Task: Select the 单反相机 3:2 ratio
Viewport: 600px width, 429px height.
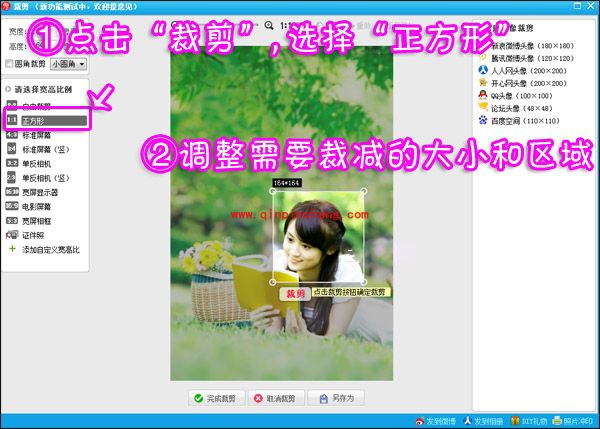Action: (40, 162)
